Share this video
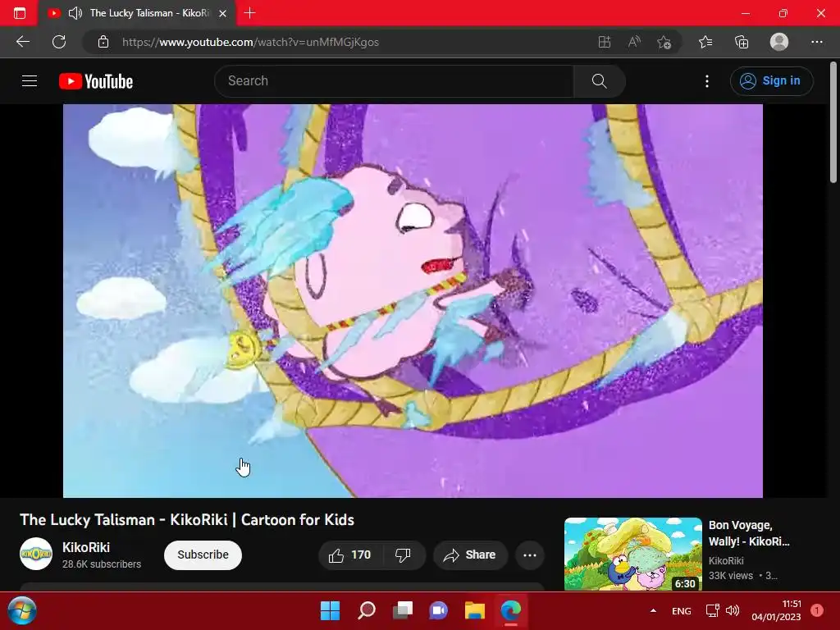 tap(470, 555)
